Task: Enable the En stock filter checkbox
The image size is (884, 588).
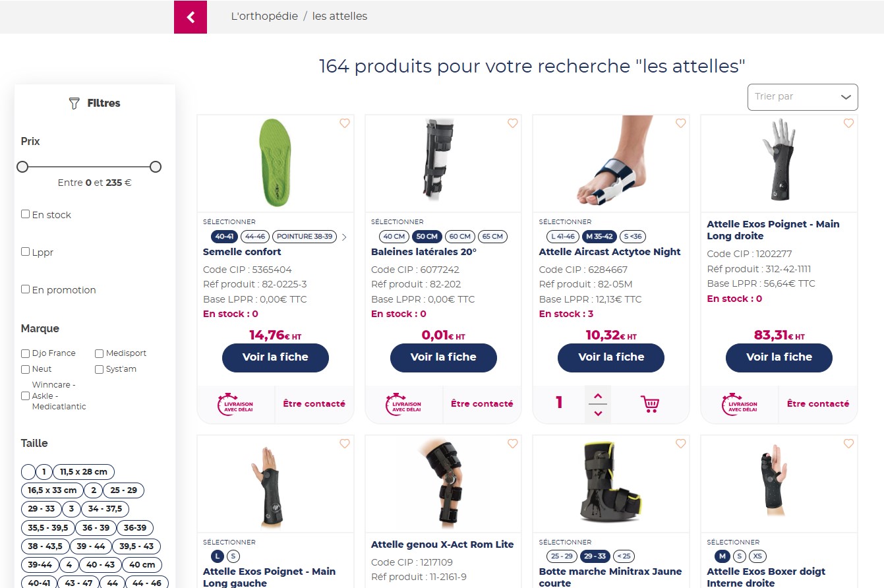Action: 26,214
